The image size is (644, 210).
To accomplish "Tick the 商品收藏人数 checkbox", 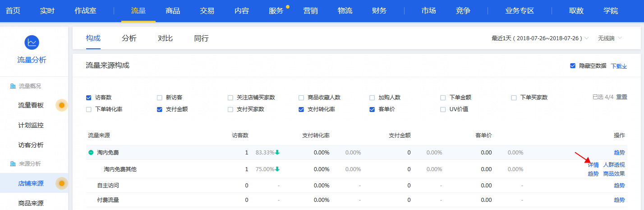I will click(301, 98).
